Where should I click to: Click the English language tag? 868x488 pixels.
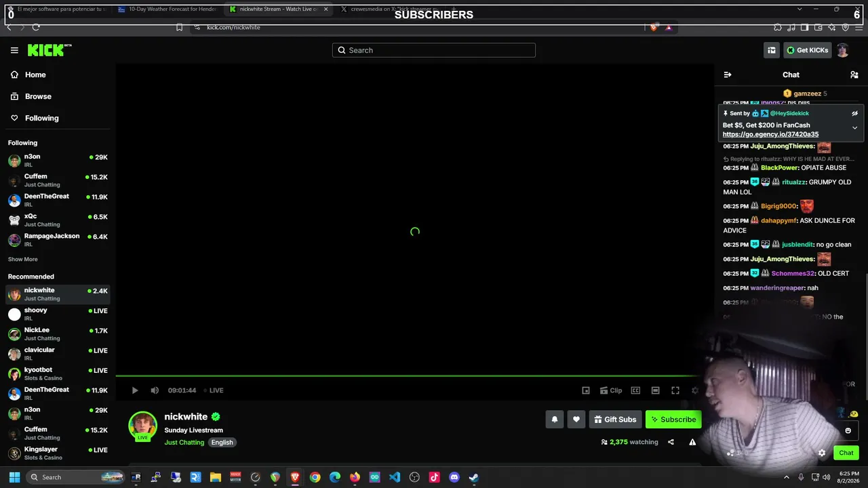[222, 443]
